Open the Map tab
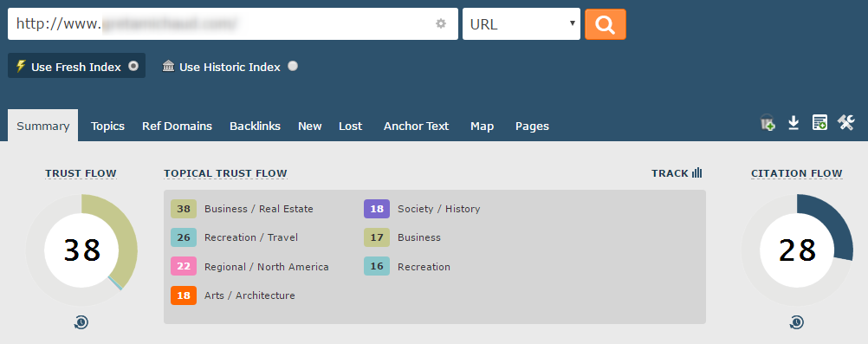The height and width of the screenshot is (344, 868). tap(483, 126)
